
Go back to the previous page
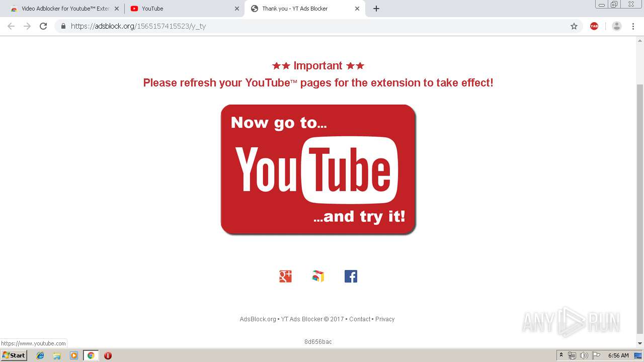click(11, 26)
